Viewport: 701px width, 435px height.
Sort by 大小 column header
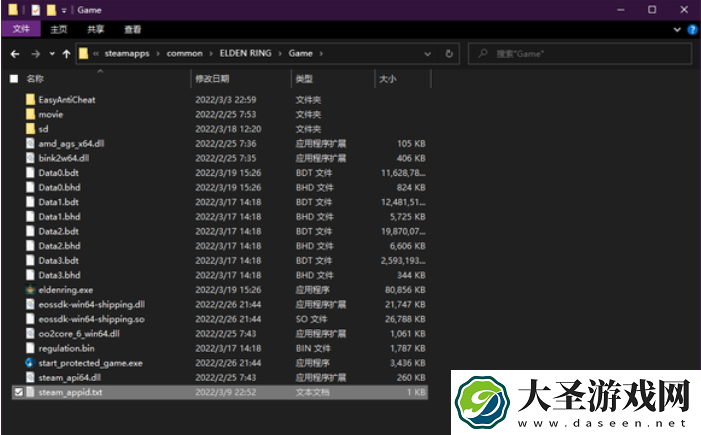click(x=388, y=79)
